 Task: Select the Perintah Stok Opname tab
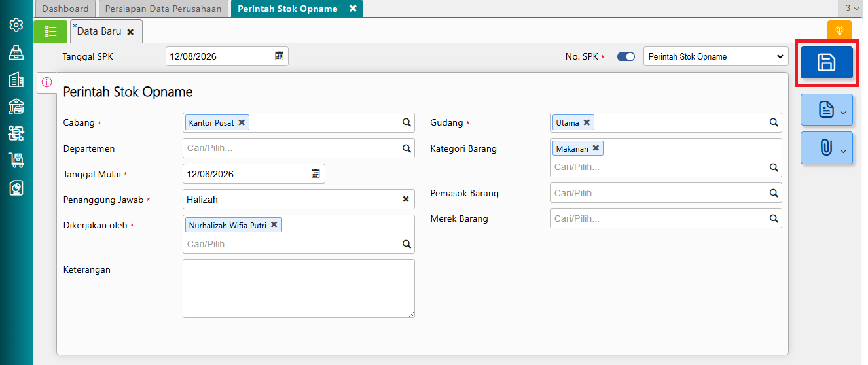(287, 9)
